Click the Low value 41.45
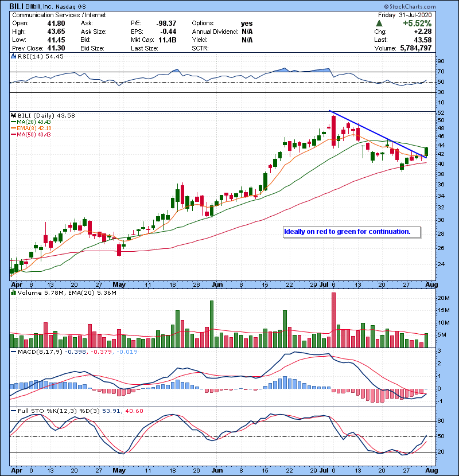 (x=56, y=40)
